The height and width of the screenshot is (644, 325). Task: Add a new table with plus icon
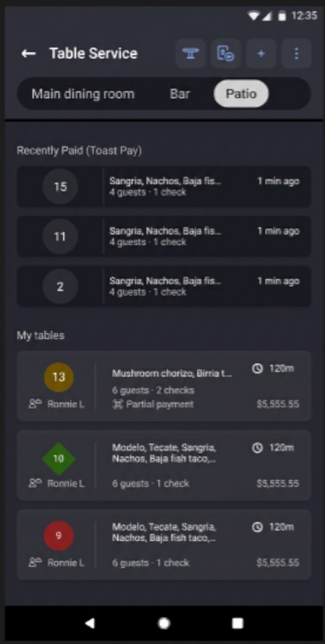pos(261,54)
